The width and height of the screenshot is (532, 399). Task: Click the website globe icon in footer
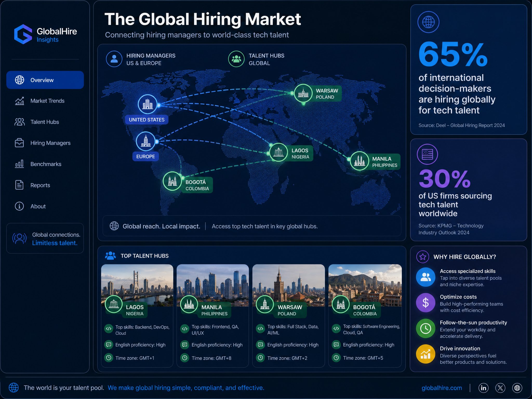tap(517, 388)
